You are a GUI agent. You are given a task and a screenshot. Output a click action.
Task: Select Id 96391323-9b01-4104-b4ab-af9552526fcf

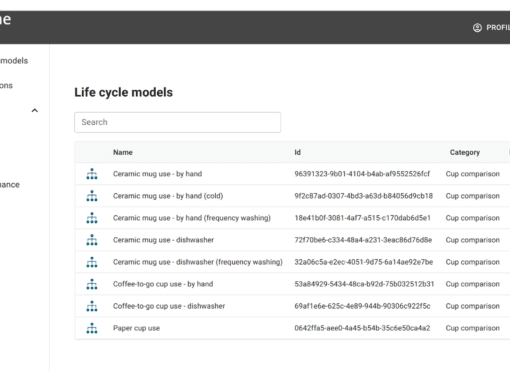point(362,174)
